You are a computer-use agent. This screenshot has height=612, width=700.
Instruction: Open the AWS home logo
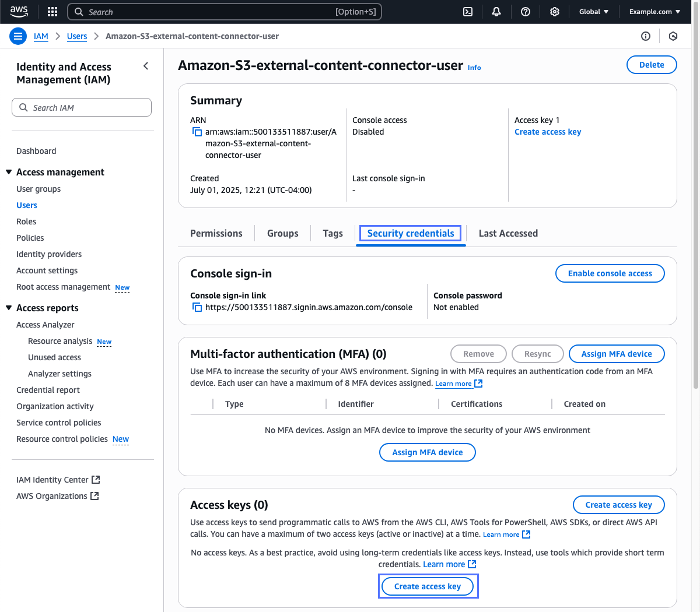[x=19, y=12]
